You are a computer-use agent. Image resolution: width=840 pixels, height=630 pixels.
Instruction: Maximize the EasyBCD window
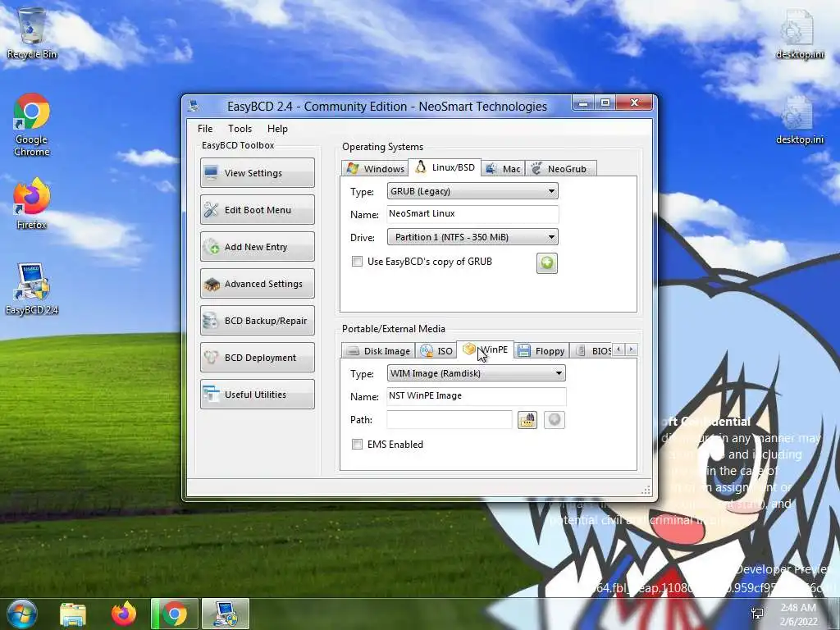click(605, 103)
